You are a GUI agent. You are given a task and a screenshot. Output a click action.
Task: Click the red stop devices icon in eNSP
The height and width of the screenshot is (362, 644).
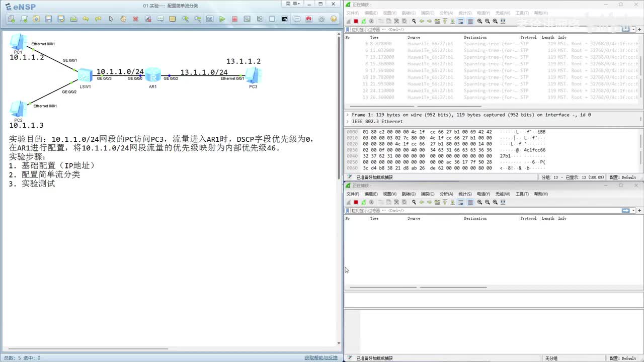pyautogui.click(x=234, y=19)
